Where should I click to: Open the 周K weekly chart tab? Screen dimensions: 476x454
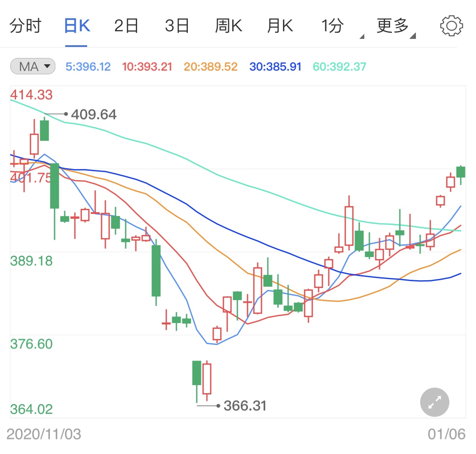228,26
